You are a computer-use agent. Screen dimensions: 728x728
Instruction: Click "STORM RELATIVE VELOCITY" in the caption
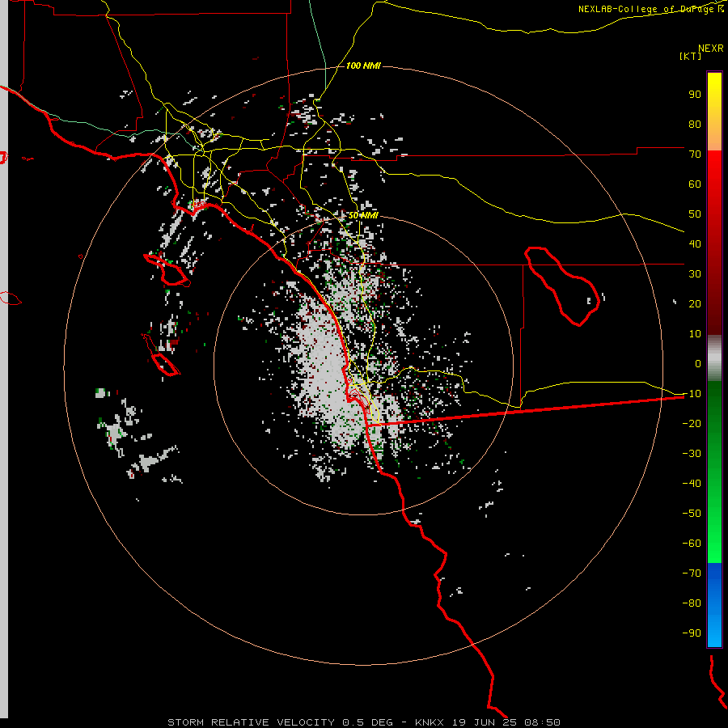coord(251,722)
